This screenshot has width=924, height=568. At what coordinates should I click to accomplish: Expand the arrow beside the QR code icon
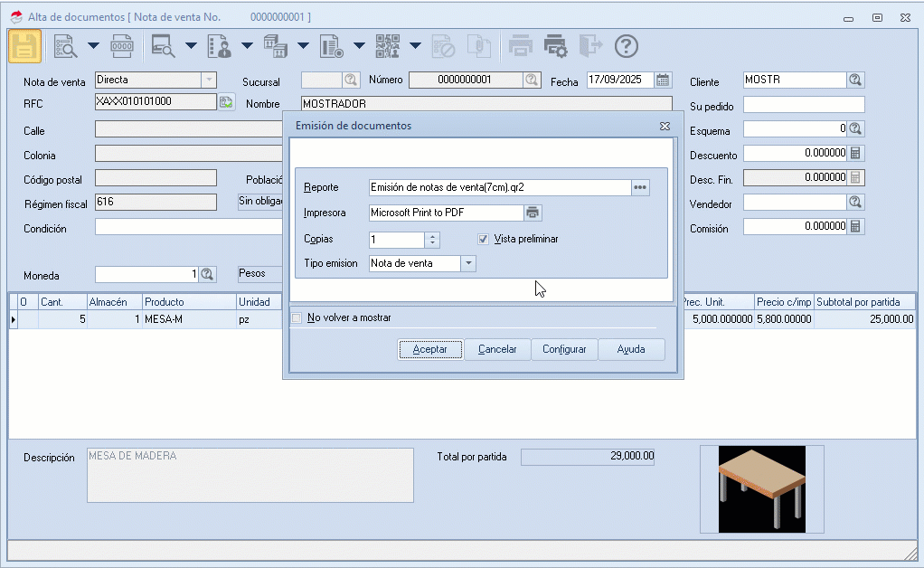click(415, 46)
